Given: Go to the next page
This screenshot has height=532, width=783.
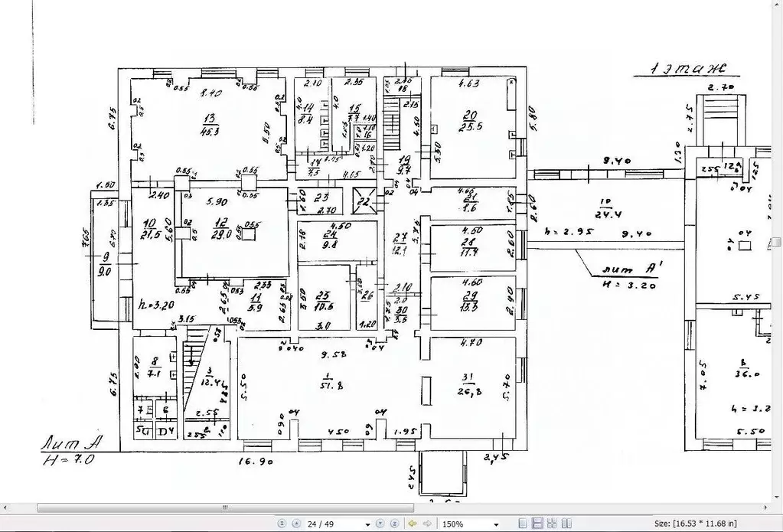Looking at the screenshot, I should coord(382,524).
